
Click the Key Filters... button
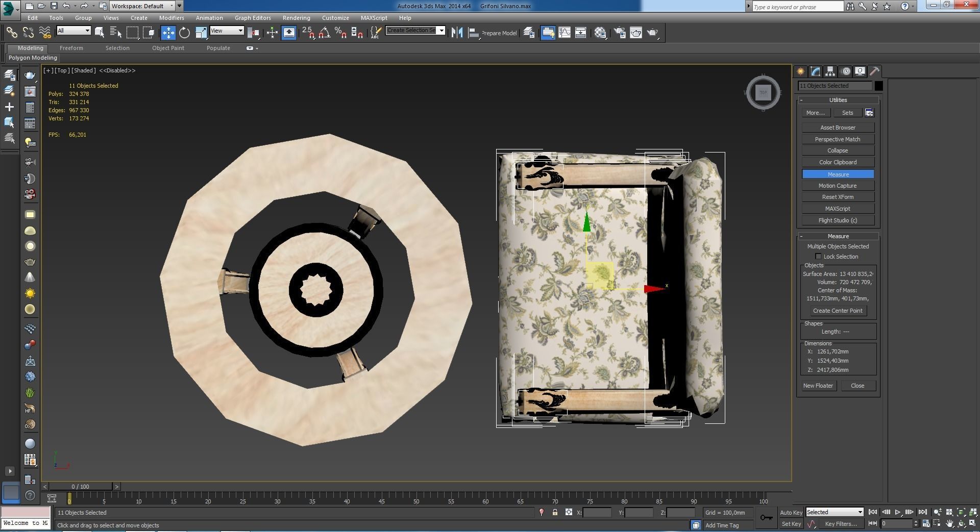tap(840, 524)
